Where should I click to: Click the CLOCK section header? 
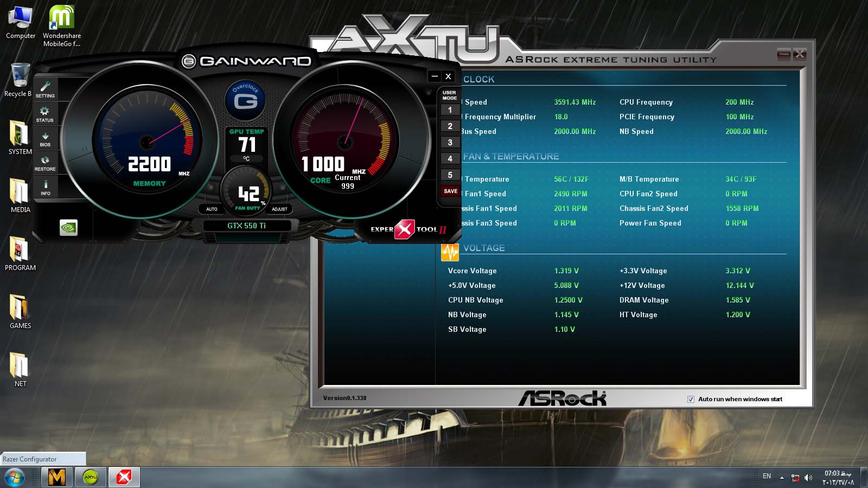(478, 79)
